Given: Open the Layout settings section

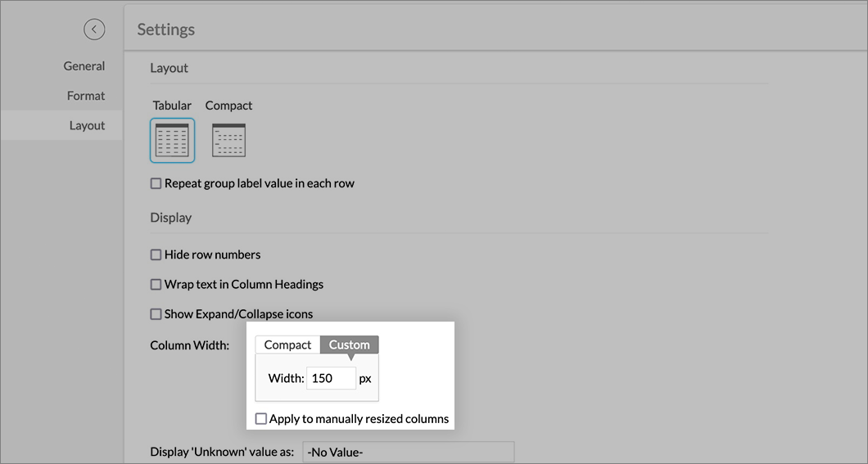Looking at the screenshot, I should 61,125.
